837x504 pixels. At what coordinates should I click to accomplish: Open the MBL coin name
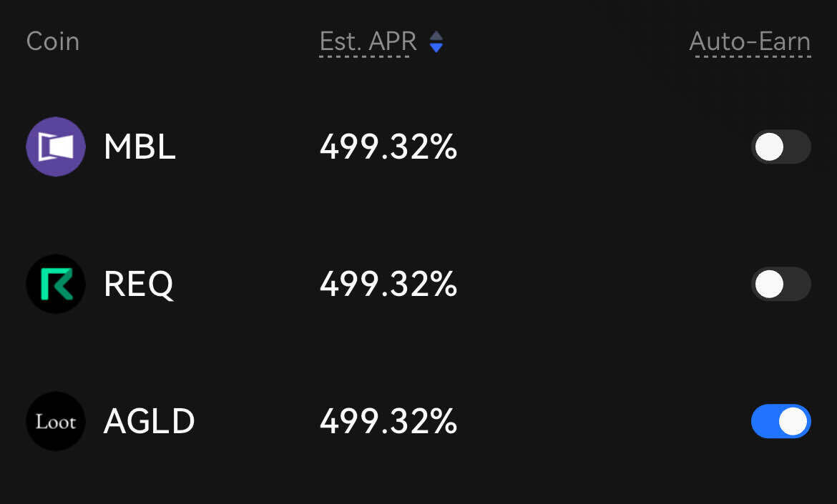[139, 147]
